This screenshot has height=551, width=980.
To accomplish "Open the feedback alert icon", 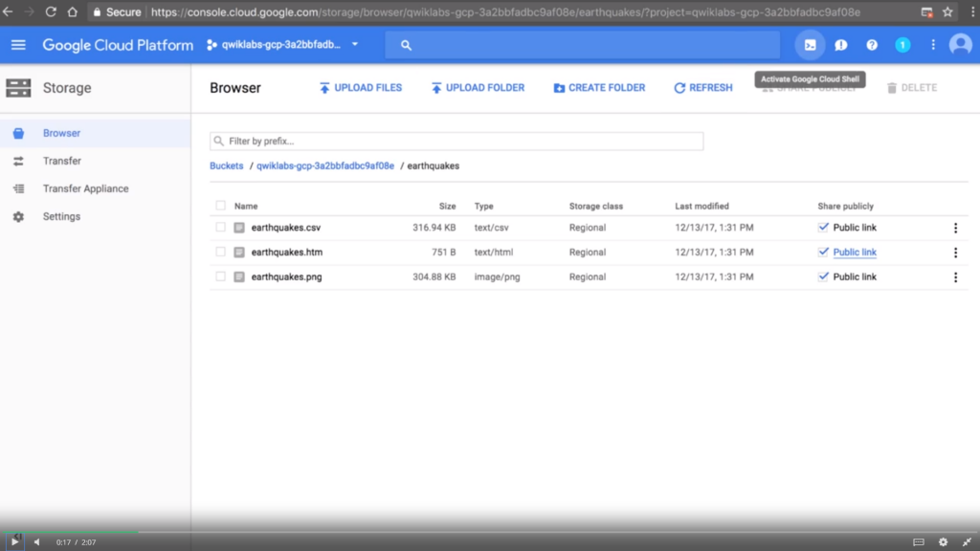I will pyautogui.click(x=840, y=45).
